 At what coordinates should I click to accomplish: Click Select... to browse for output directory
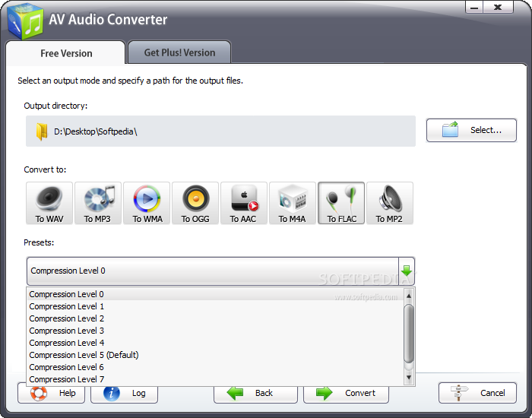coord(471,130)
